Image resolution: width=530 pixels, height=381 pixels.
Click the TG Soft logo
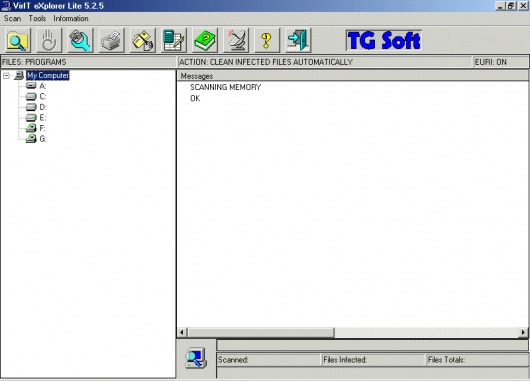click(x=384, y=41)
